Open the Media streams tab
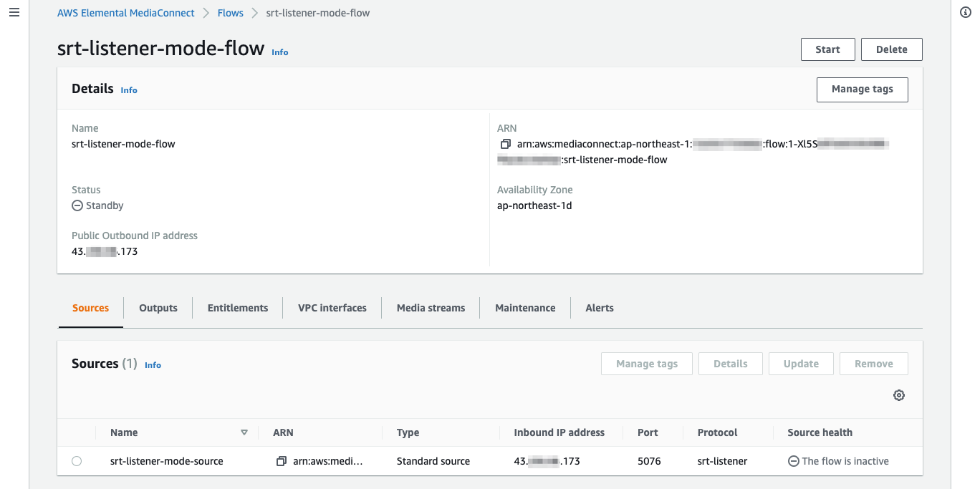This screenshot has height=489, width=980. tap(431, 308)
